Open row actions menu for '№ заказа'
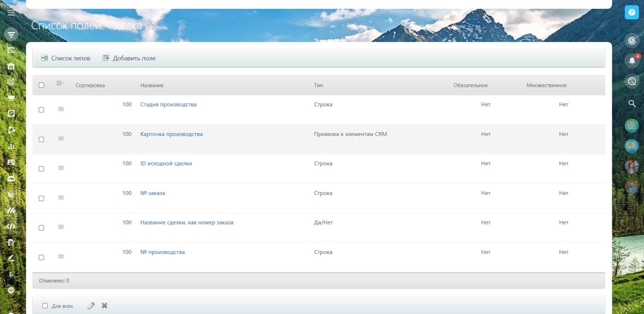The image size is (644, 314). (61, 197)
